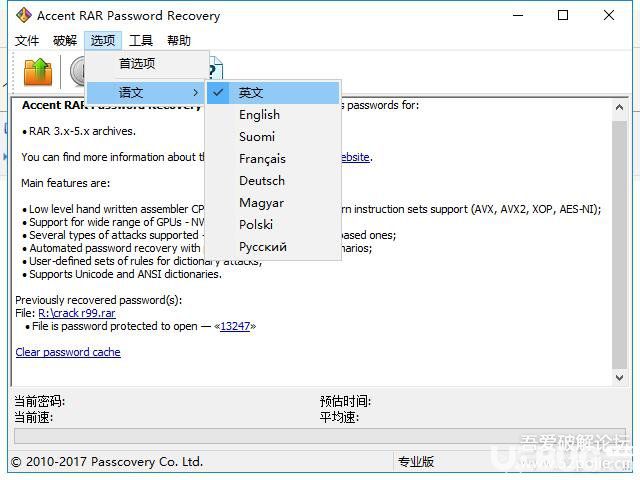Image resolution: width=640 pixels, height=480 pixels.
Task: Click the 预估时间 label
Action: click(x=345, y=401)
